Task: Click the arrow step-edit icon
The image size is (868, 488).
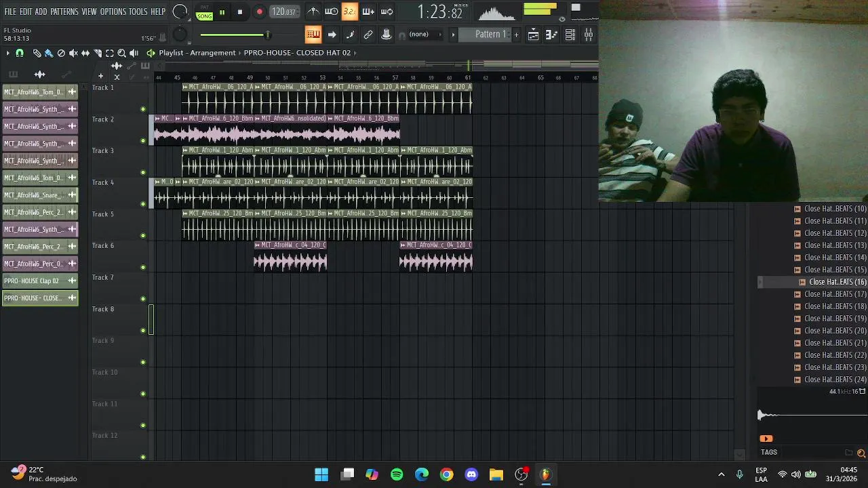Action: click(332, 35)
